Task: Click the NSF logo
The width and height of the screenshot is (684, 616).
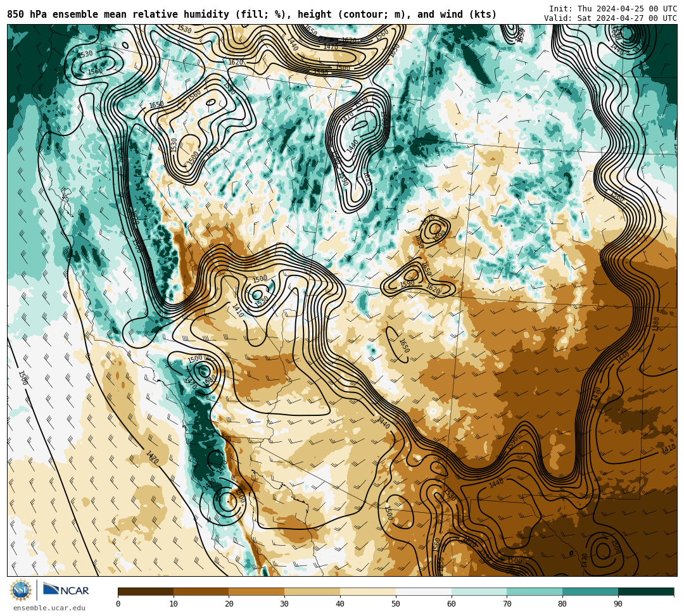Action: point(21,590)
